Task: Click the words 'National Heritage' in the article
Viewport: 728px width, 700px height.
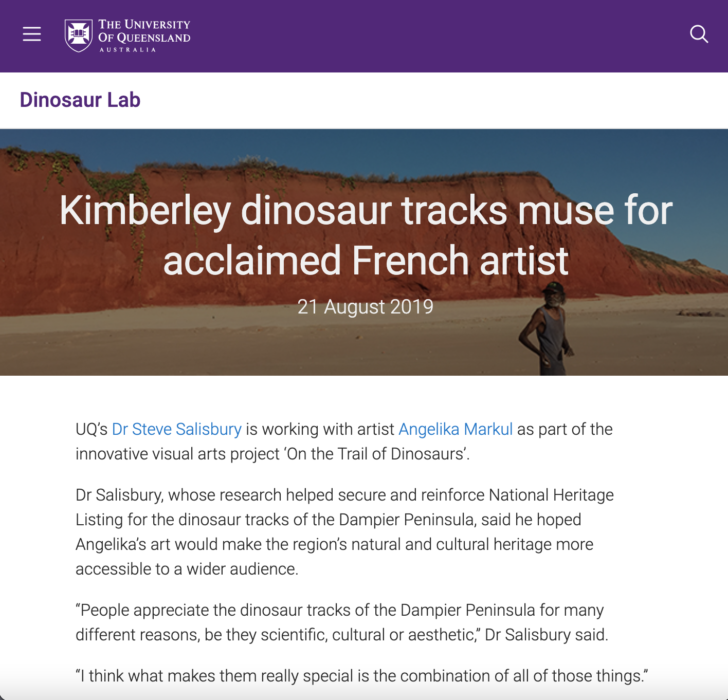Action: point(551,495)
